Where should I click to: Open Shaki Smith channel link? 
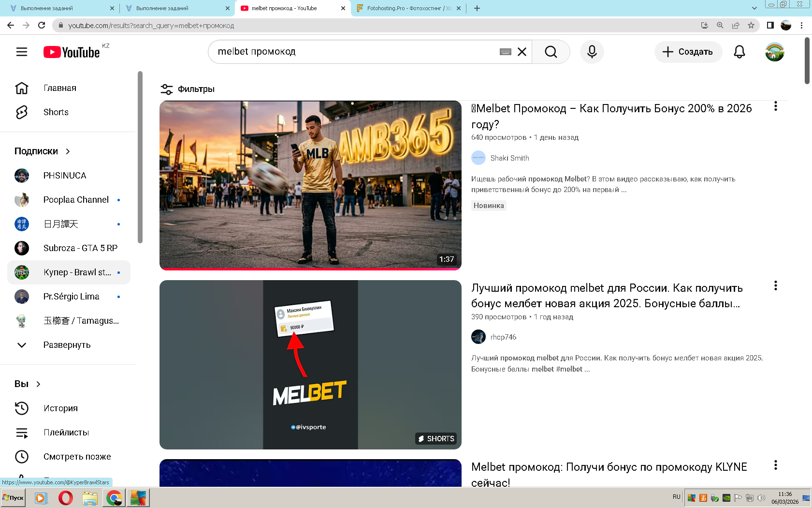(509, 158)
